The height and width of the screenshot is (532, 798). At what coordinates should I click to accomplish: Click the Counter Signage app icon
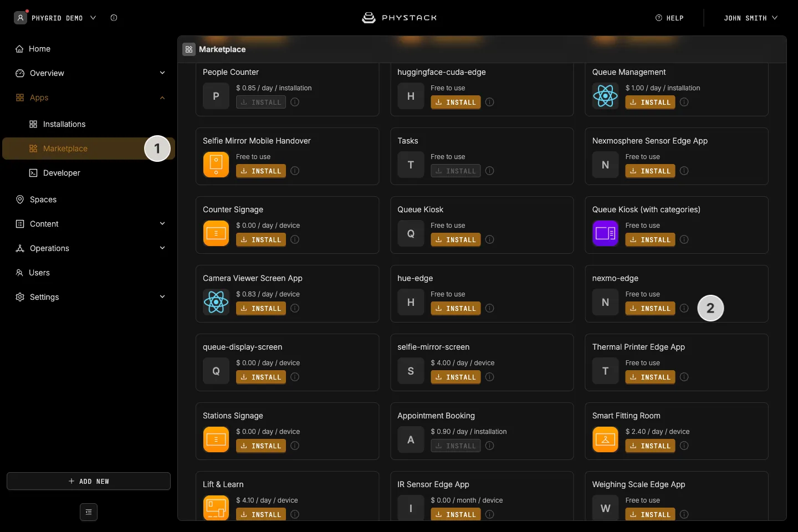pyautogui.click(x=216, y=233)
